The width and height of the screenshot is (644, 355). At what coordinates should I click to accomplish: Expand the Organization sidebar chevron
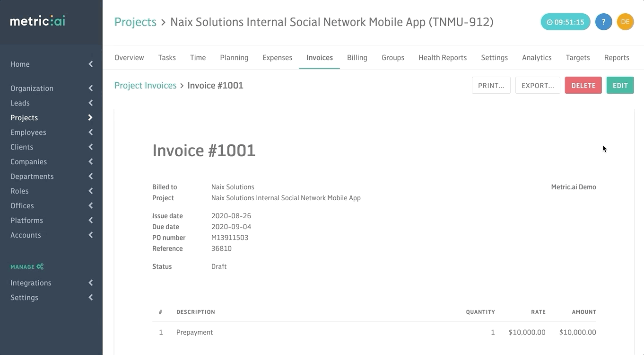pos(90,88)
